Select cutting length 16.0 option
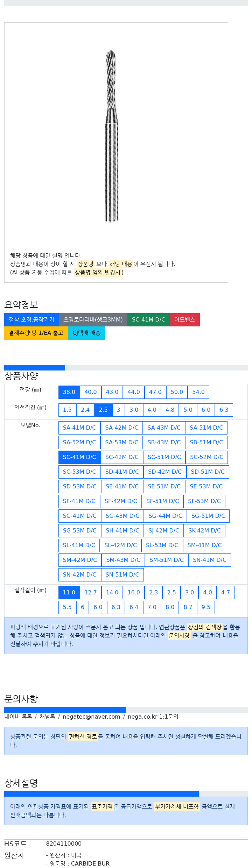The height and width of the screenshot is (868, 252). [134, 592]
